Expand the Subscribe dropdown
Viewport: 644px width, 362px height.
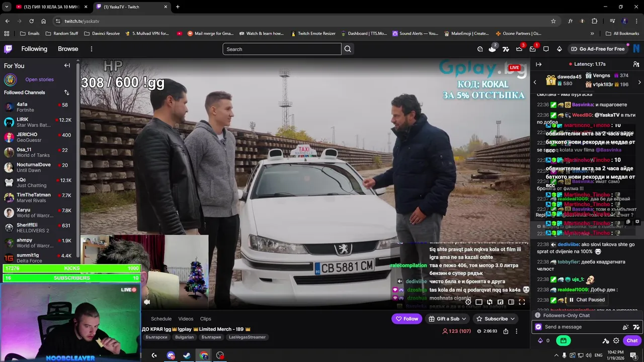pos(513,319)
